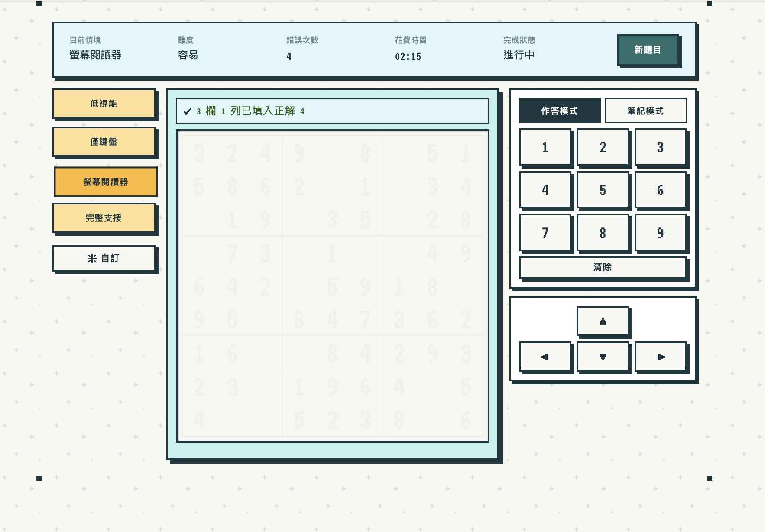Switch to 筆記模式 notes mode
The image size is (765, 532).
click(645, 110)
